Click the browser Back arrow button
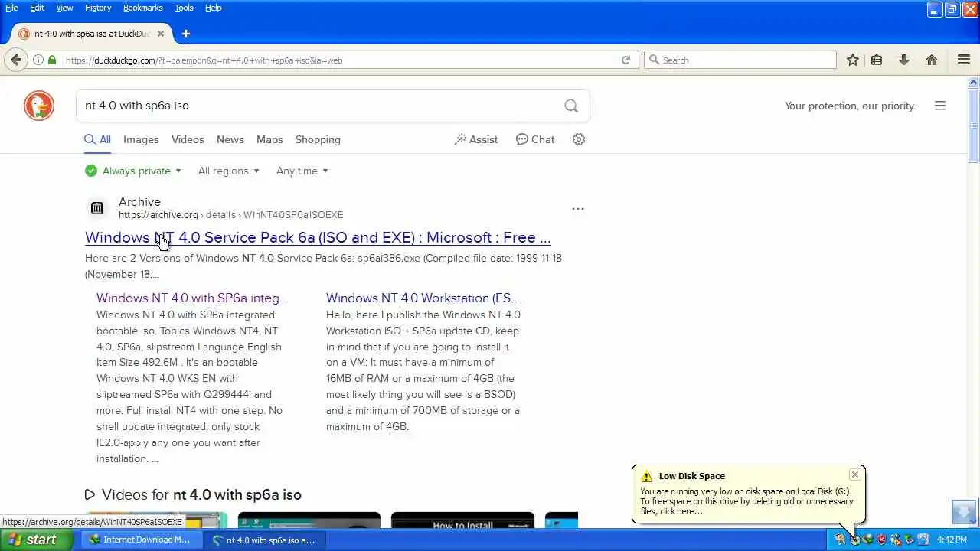 (x=16, y=60)
